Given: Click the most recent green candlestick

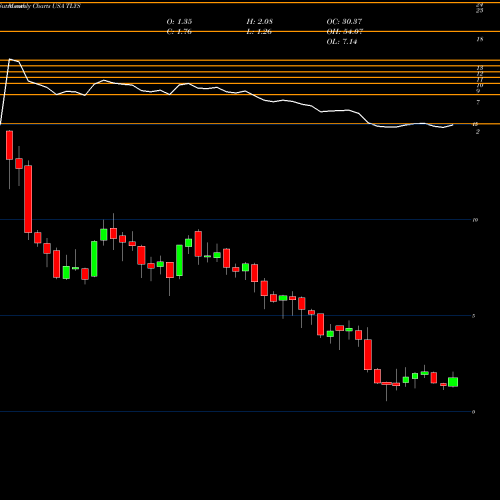Looking at the screenshot, I should pyautogui.click(x=453, y=382).
